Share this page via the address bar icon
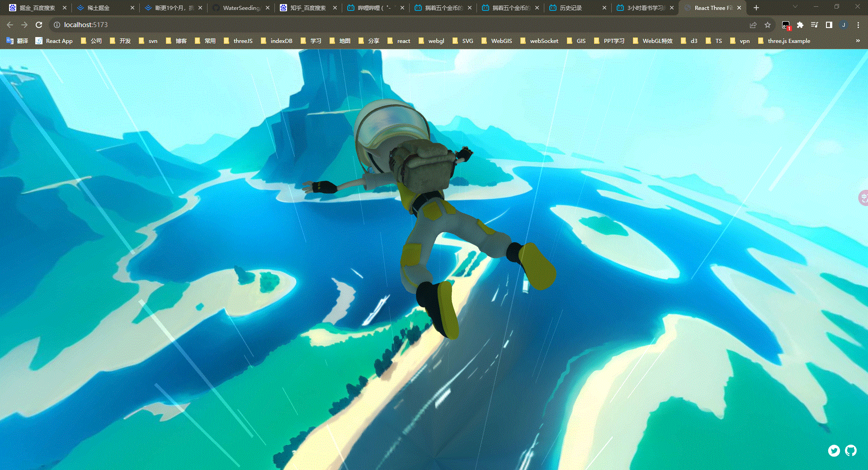The width and height of the screenshot is (868, 470). click(753, 25)
